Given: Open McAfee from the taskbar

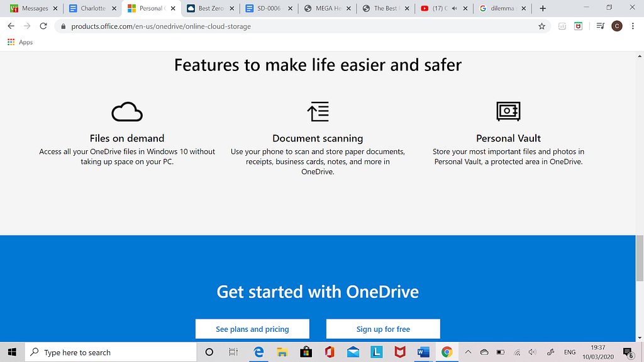Looking at the screenshot, I should coord(400,352).
